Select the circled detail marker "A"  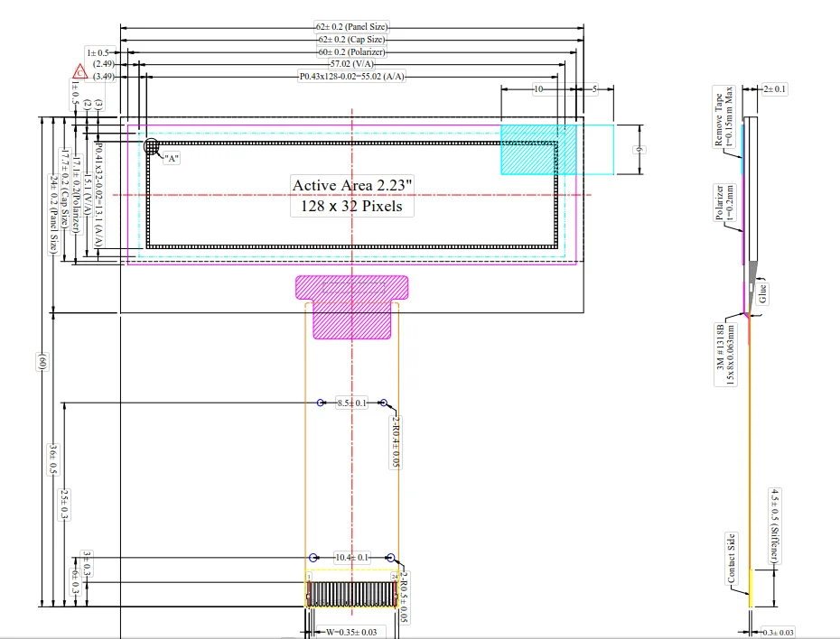point(151,144)
